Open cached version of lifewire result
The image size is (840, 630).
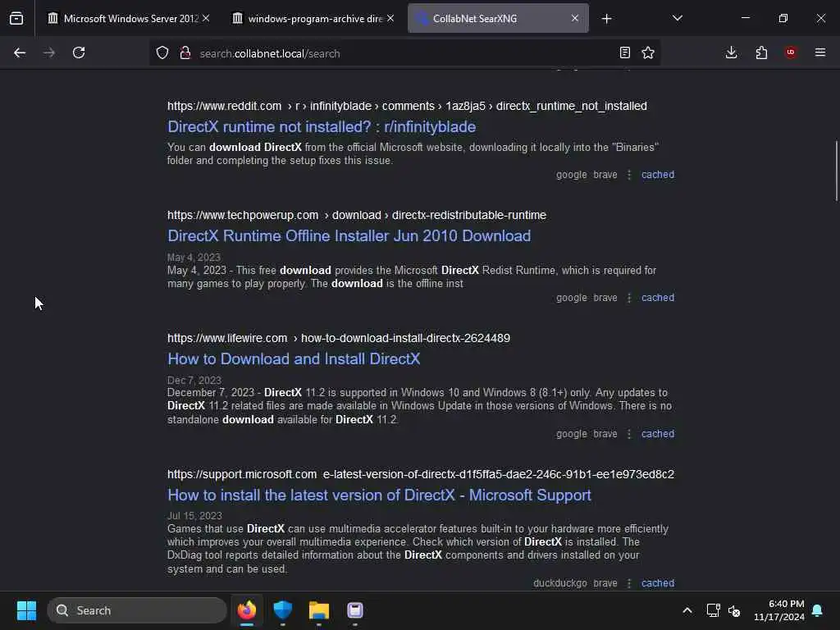(658, 434)
